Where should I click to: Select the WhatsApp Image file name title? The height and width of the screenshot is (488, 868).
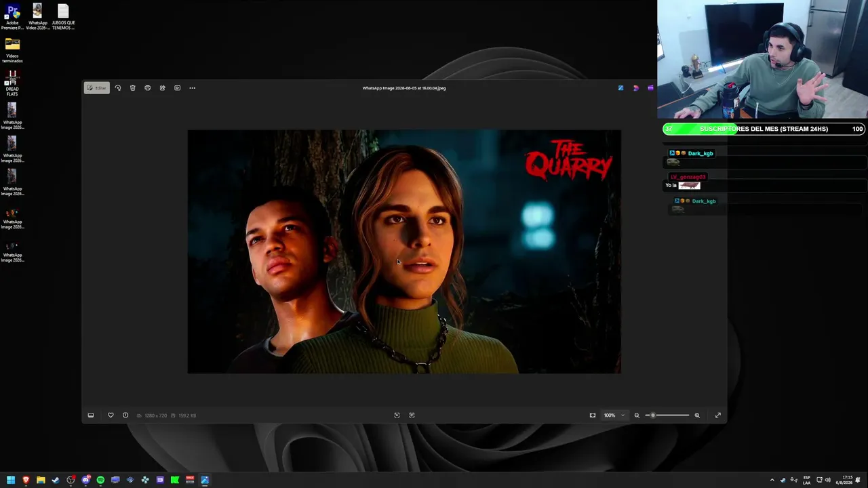coord(404,88)
